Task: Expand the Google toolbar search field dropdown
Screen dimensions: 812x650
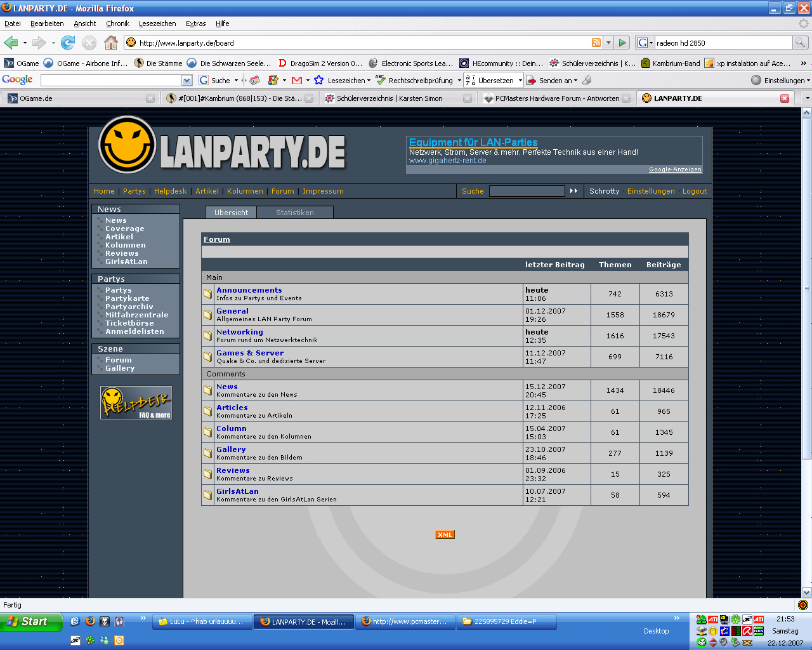Action: [187, 81]
